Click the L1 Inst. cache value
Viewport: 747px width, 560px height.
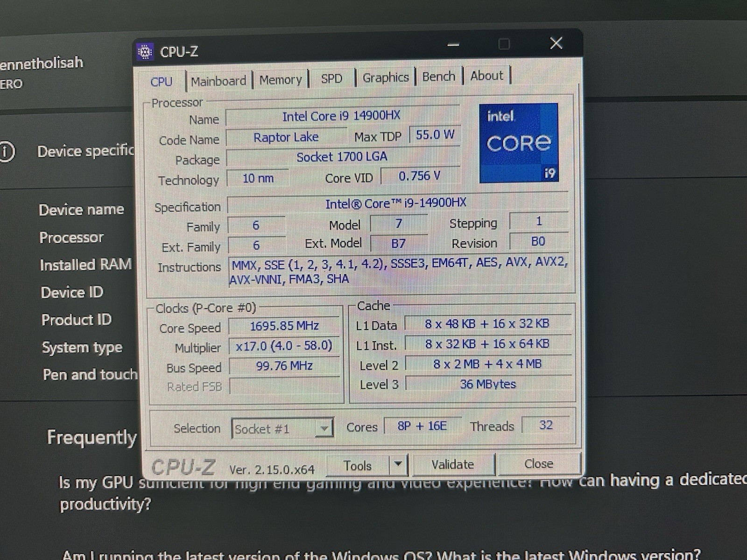tap(487, 344)
